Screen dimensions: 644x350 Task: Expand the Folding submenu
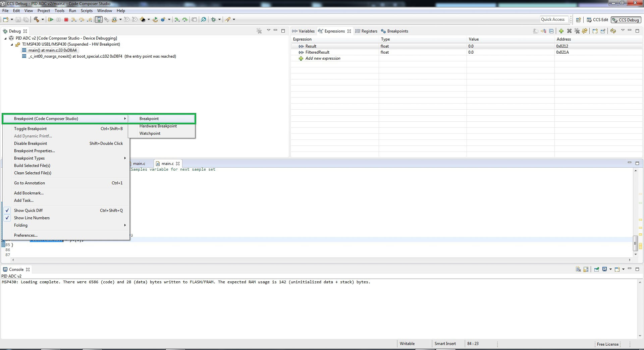(x=21, y=225)
